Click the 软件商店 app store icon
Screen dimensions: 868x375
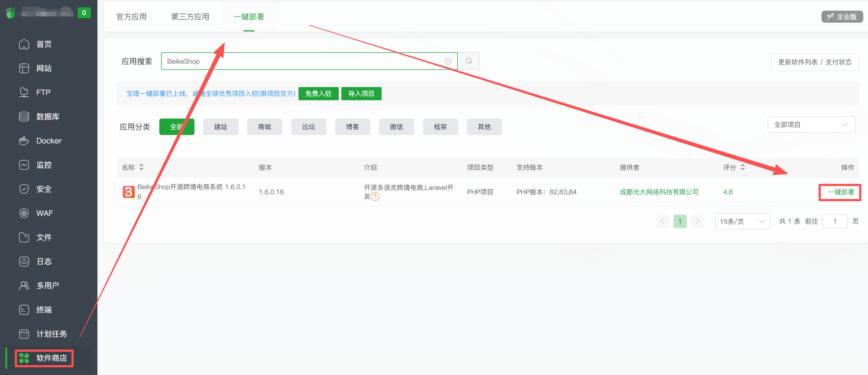click(24, 358)
